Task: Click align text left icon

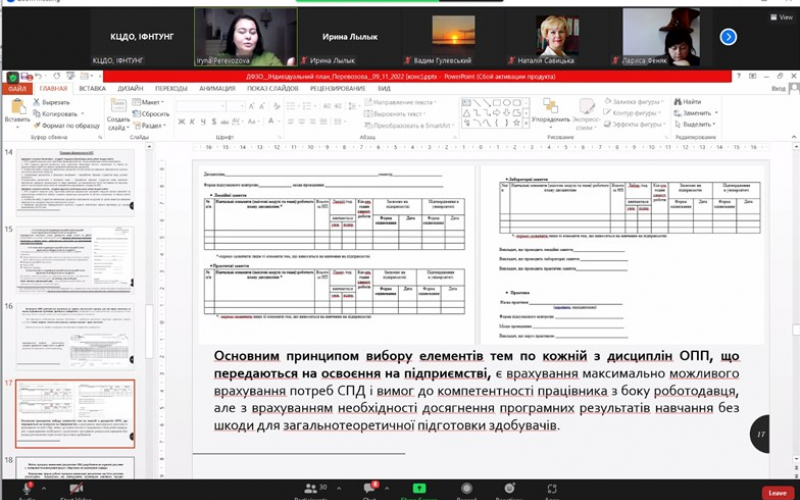Action: click(x=290, y=121)
